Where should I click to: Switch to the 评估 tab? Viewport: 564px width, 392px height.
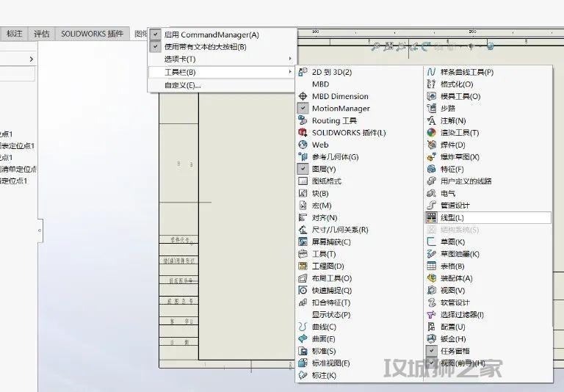coord(42,34)
